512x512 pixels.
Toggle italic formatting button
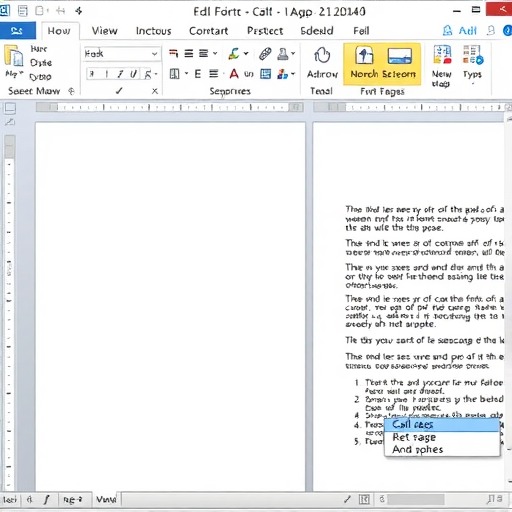coord(121,74)
